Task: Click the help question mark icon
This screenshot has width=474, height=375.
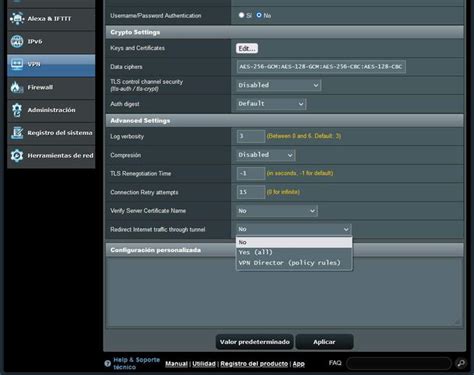Action: tap(107, 363)
